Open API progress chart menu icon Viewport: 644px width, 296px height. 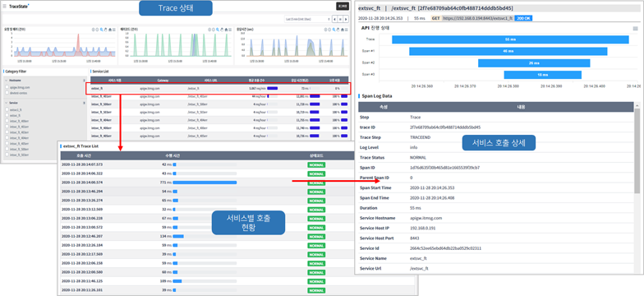(x=636, y=28)
